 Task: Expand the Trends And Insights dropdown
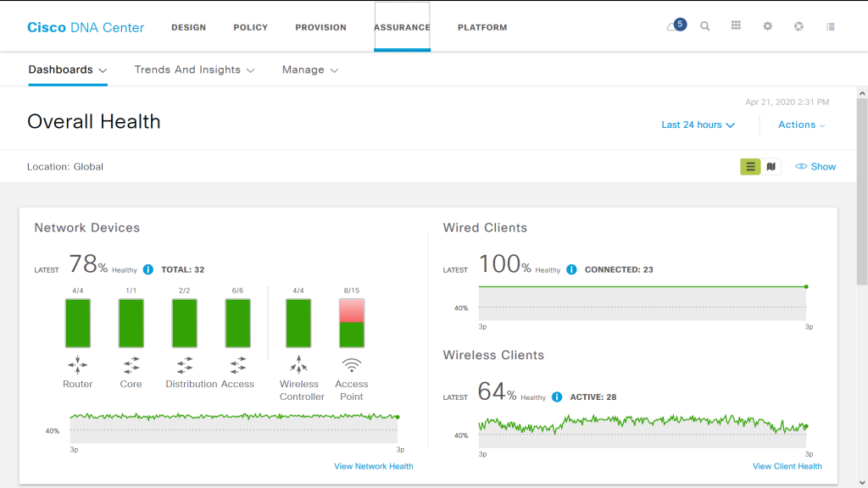click(194, 69)
